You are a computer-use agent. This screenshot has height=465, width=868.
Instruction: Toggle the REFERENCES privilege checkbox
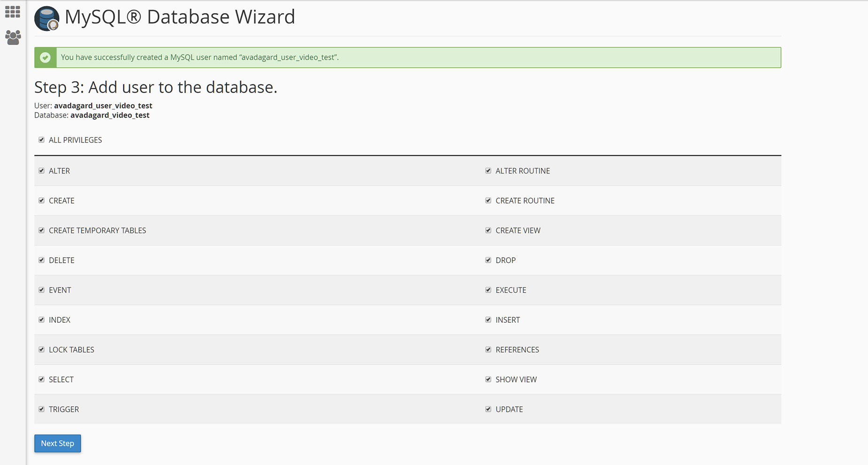488,350
